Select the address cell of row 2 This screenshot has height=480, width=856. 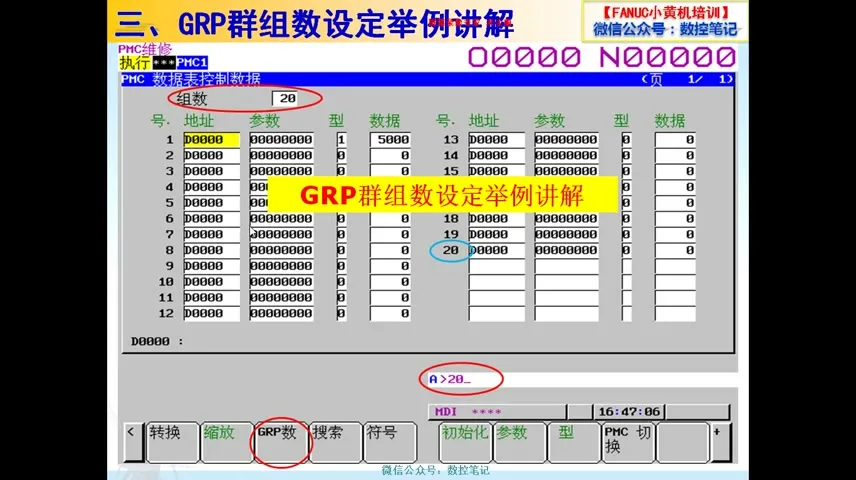[211, 155]
